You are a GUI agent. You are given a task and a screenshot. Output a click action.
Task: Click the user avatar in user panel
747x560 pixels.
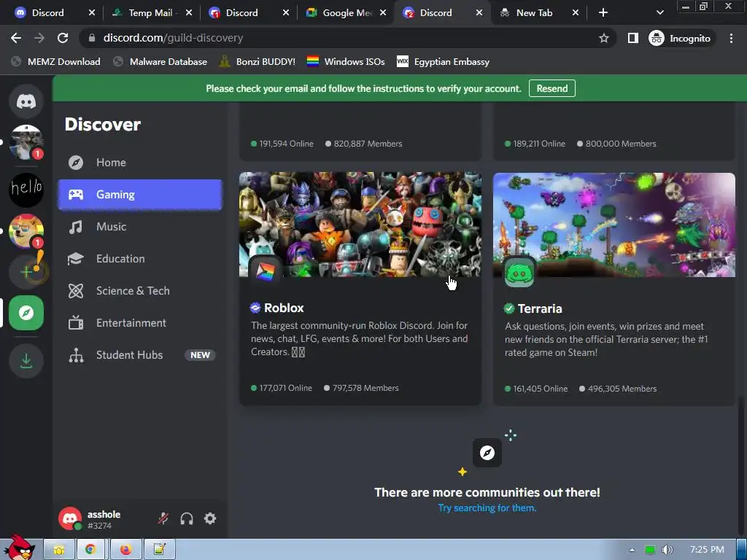pyautogui.click(x=70, y=518)
